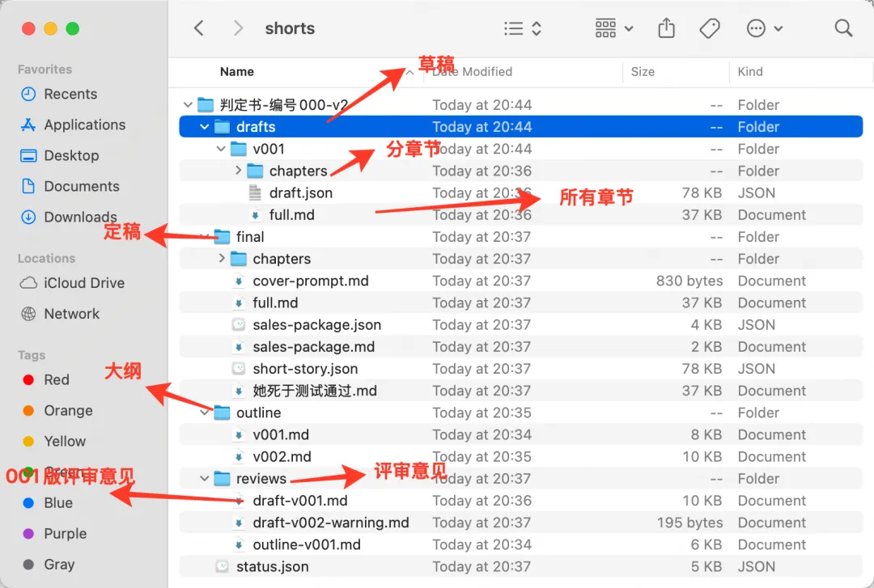Open Recents in the sidebar
Screen dimensions: 874x588
click(x=59, y=94)
